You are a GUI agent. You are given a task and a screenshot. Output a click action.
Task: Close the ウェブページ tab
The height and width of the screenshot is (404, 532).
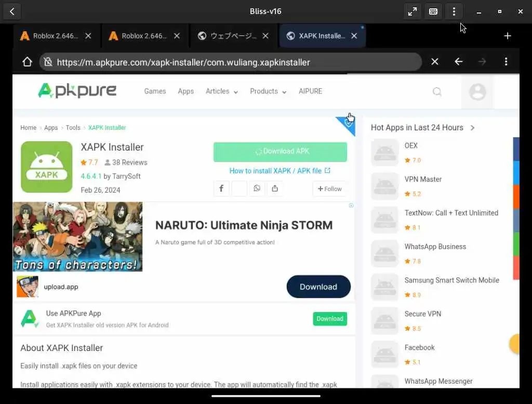click(265, 36)
